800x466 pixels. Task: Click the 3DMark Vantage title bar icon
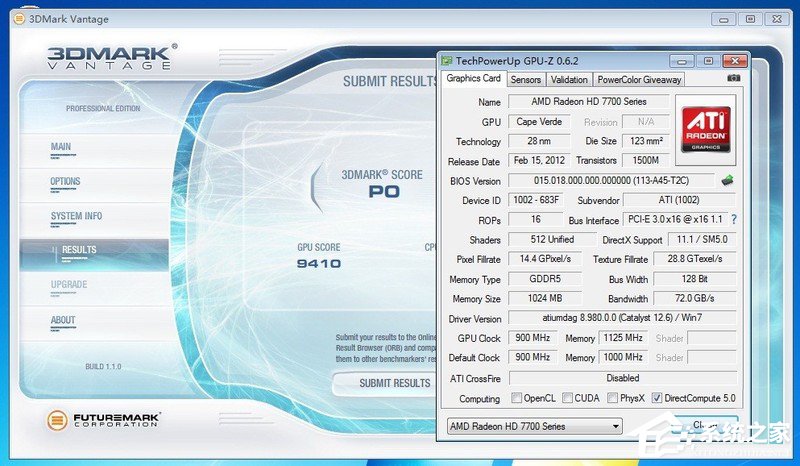click(x=19, y=19)
